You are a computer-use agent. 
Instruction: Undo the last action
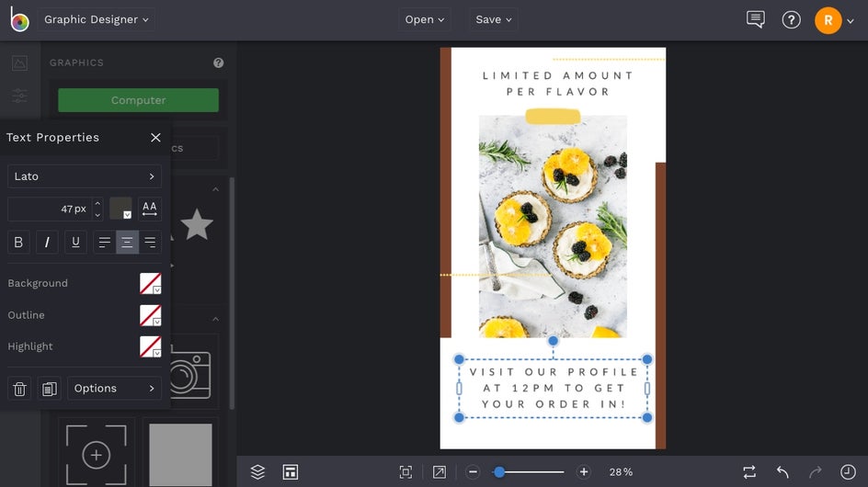point(782,472)
